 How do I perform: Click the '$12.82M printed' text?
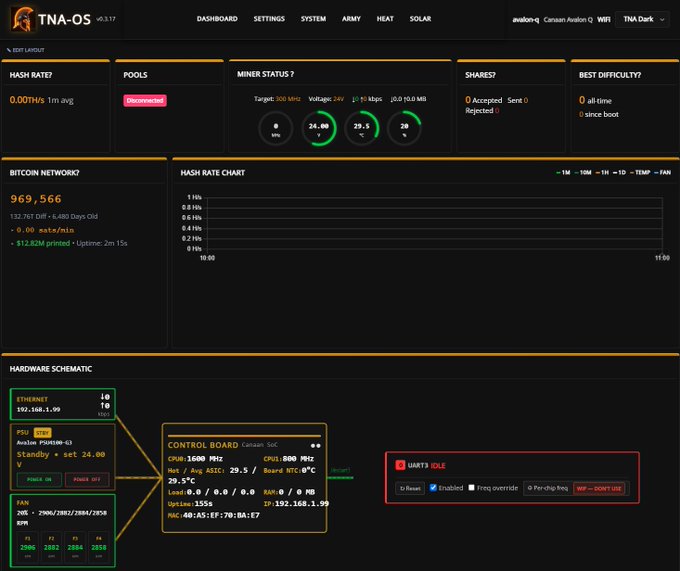click(43, 243)
